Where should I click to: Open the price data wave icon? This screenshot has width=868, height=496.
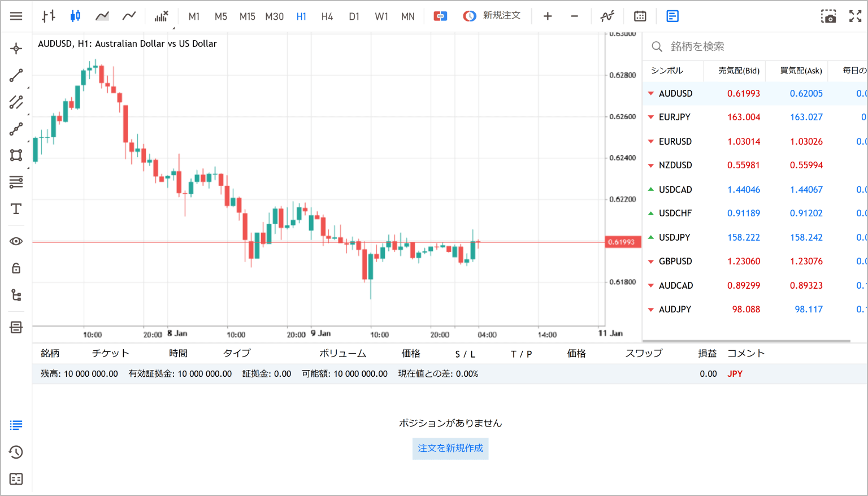click(x=607, y=16)
